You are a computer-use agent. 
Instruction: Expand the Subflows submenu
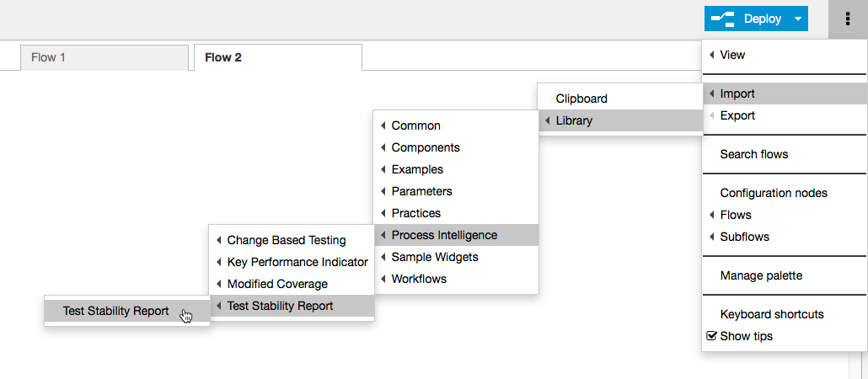click(x=785, y=237)
